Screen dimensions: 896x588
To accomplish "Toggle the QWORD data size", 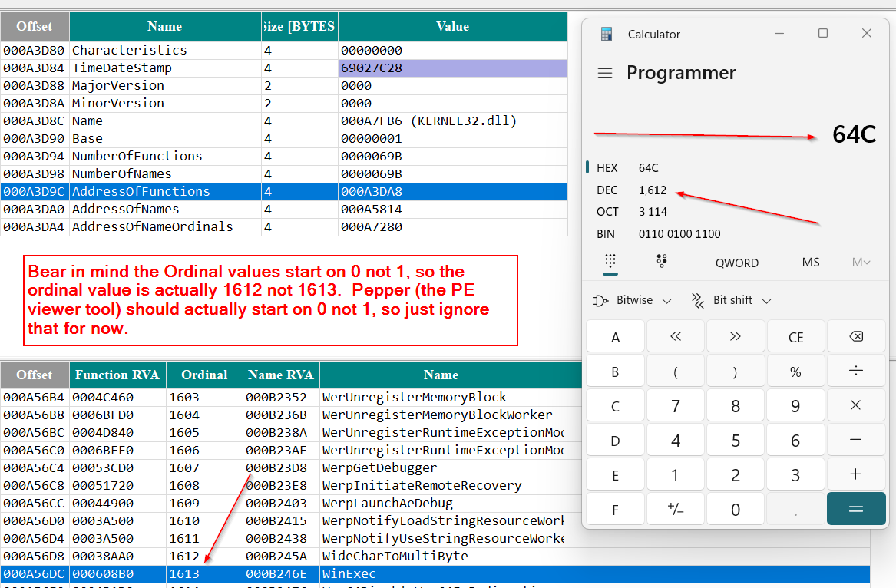I will [736, 263].
